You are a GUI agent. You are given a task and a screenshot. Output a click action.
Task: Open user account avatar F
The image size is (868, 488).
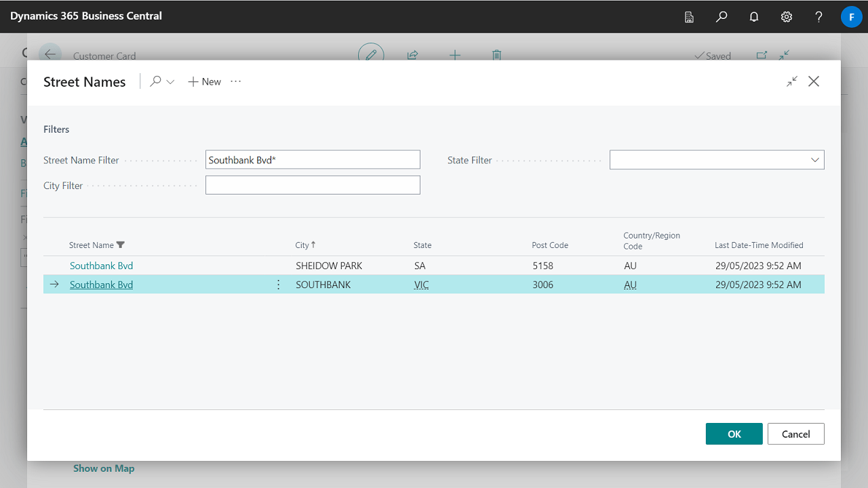point(851,16)
